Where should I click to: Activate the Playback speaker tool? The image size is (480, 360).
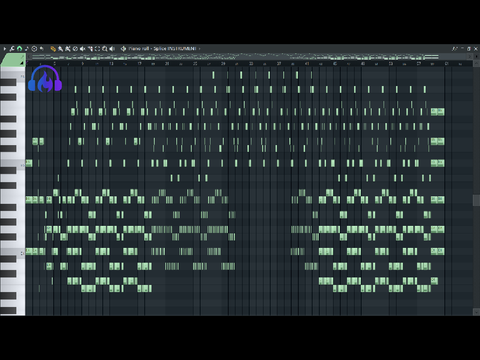(112, 49)
